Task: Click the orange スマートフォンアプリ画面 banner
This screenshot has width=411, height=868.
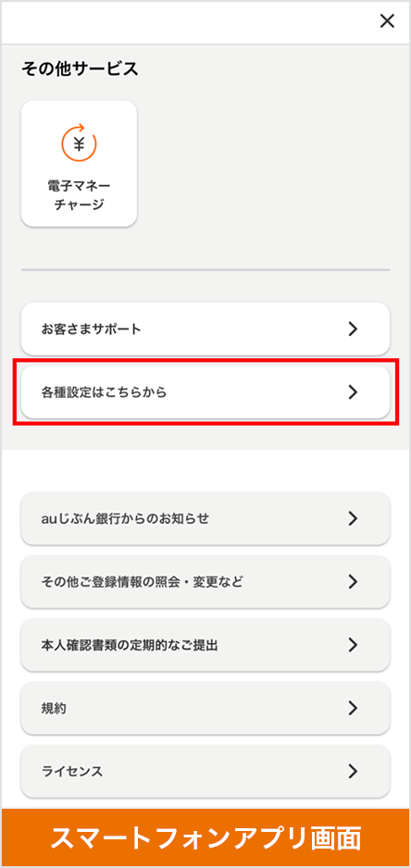Action: (205, 837)
